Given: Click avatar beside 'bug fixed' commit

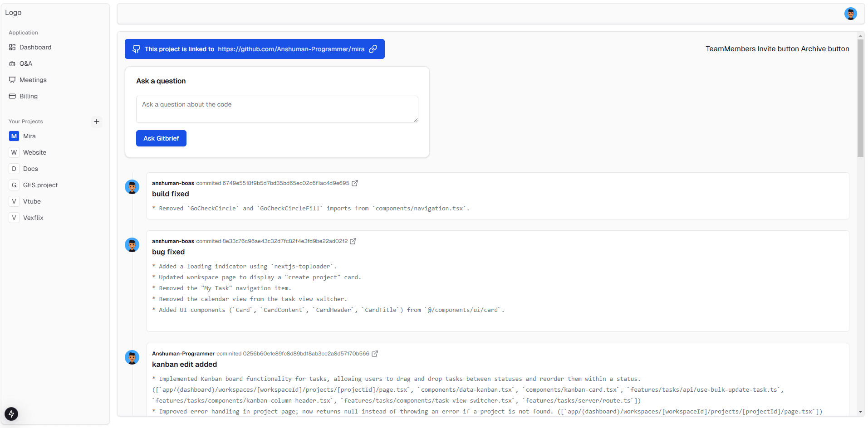Looking at the screenshot, I should pos(132,245).
